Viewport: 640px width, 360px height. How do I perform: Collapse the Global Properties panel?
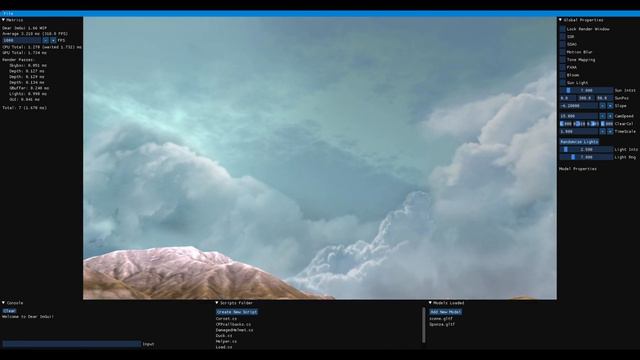[560, 20]
